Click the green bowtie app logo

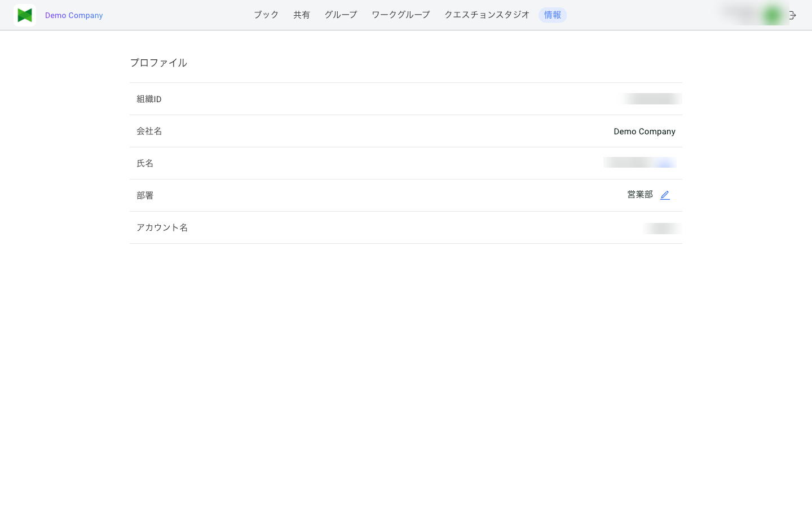25,15
